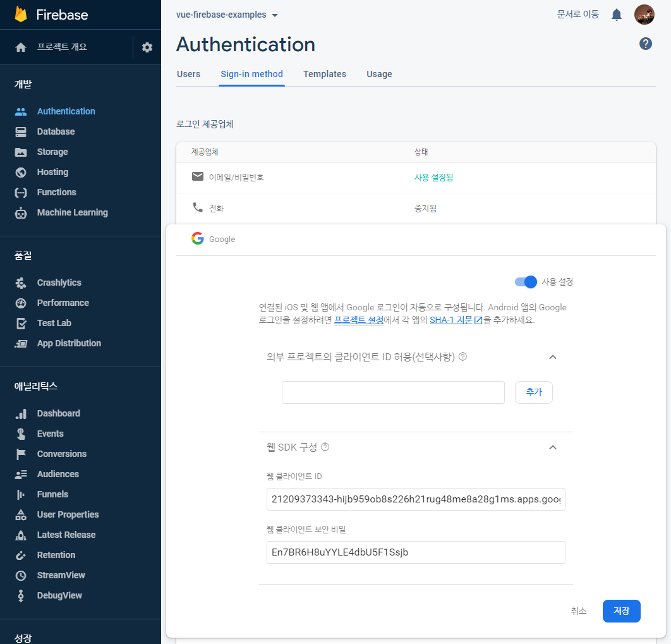Image resolution: width=671 pixels, height=644 pixels.
Task: Click the 웹 클라이언트 ID field
Action: click(x=416, y=499)
